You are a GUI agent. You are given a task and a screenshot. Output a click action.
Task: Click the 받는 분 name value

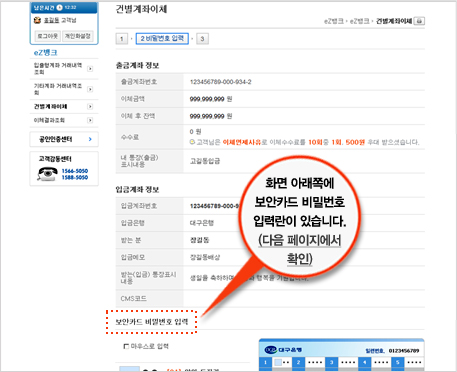tap(199, 240)
